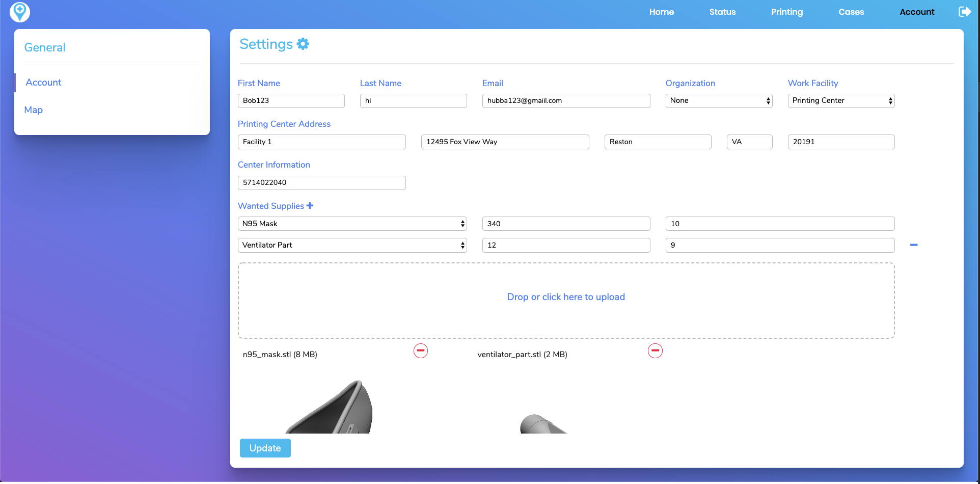Click the map pin logo icon
Viewport: 980px width, 484px height.
20,12
